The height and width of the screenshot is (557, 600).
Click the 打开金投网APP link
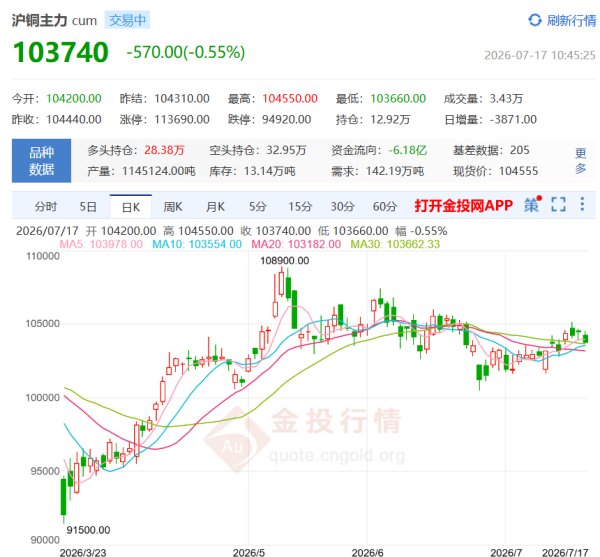point(463,206)
